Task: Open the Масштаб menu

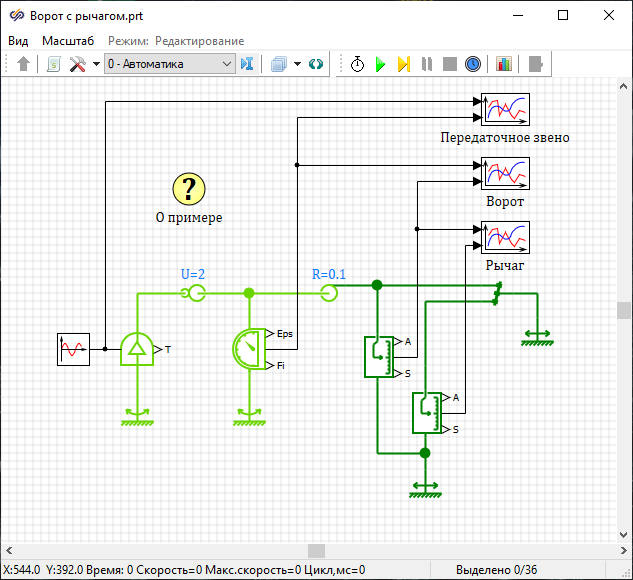Action: click(68, 41)
